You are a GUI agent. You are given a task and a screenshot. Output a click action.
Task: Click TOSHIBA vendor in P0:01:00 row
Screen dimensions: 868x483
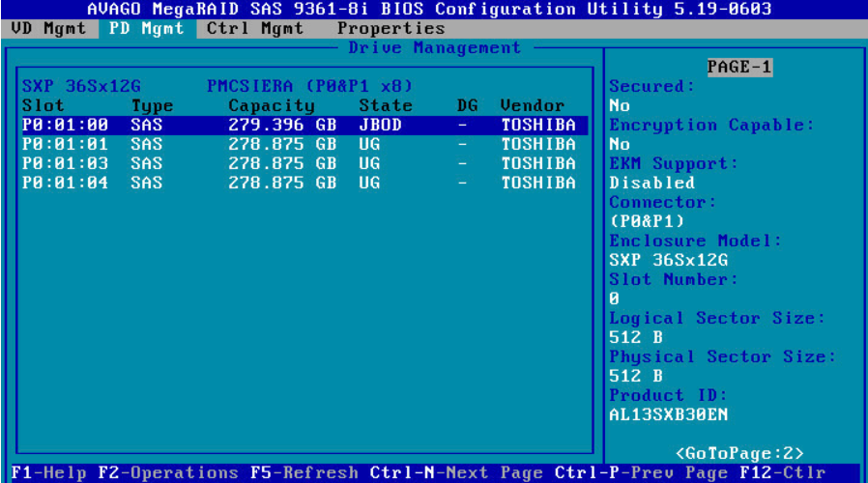(x=538, y=125)
